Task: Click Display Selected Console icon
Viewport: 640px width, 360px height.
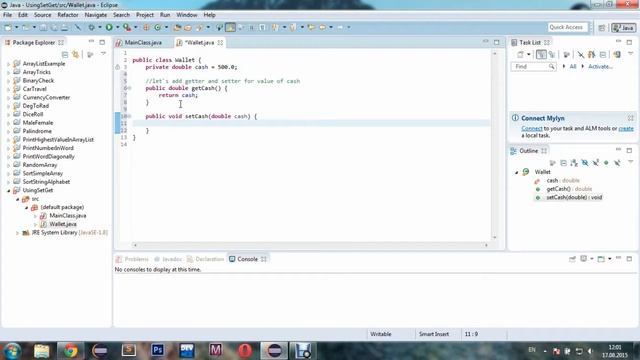Action: (x=584, y=259)
